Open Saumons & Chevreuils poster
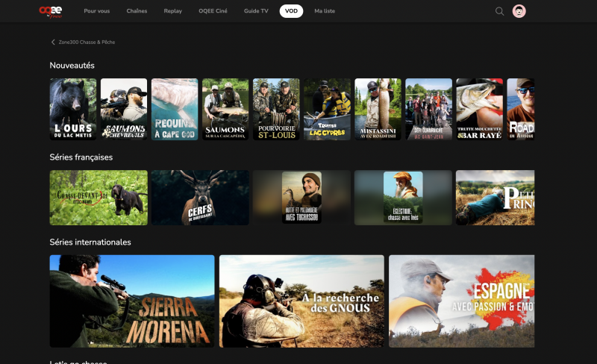This screenshot has width=597, height=364. pyautogui.click(x=124, y=110)
